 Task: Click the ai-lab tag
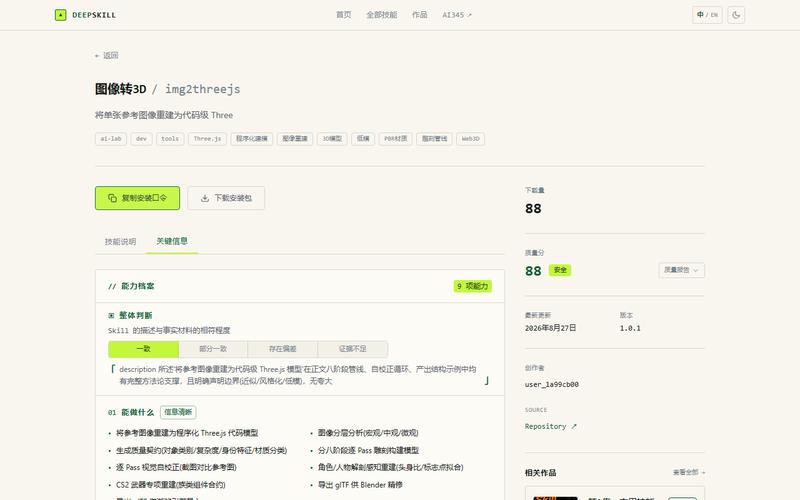coord(111,139)
